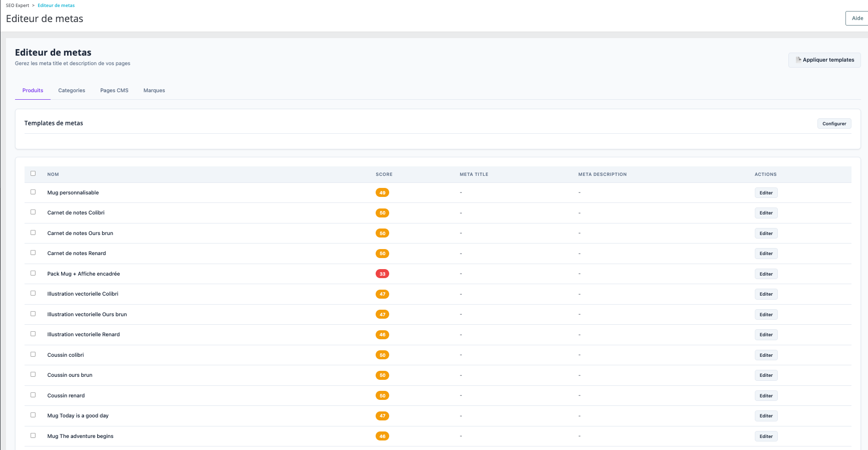
Task: Click the Appliquer templates document icon
Action: tap(798, 60)
